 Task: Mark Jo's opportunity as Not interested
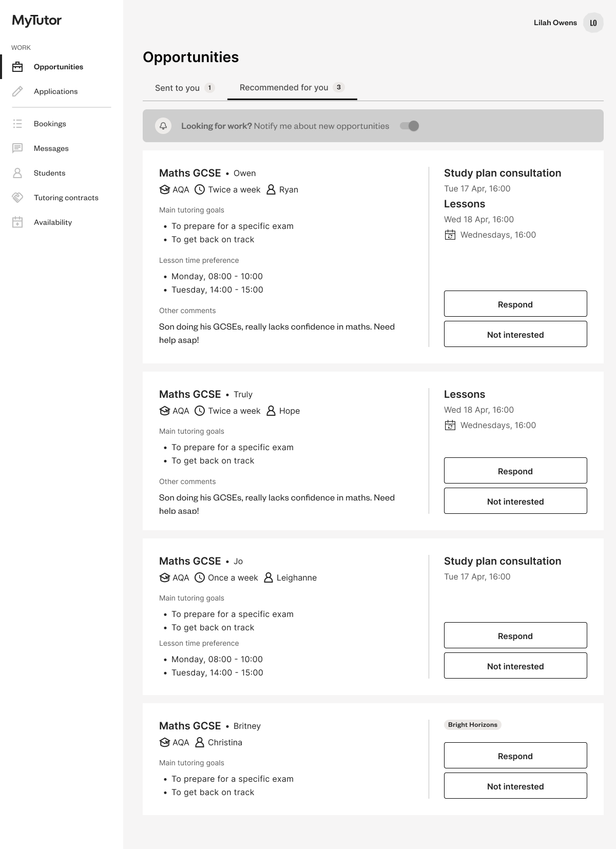515,666
